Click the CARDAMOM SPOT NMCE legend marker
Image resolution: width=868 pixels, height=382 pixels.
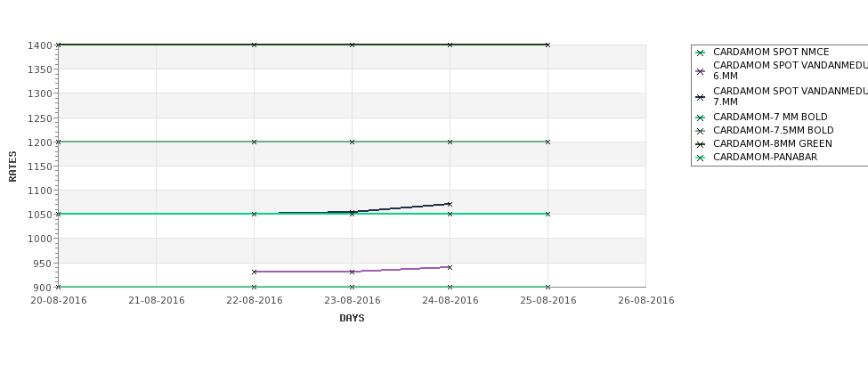(x=701, y=53)
